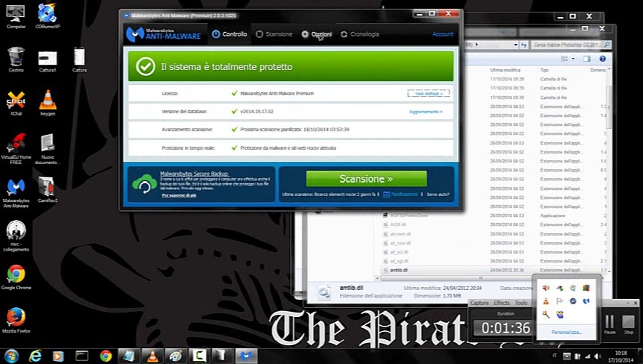Start scan with green Scansione button

pos(366,178)
